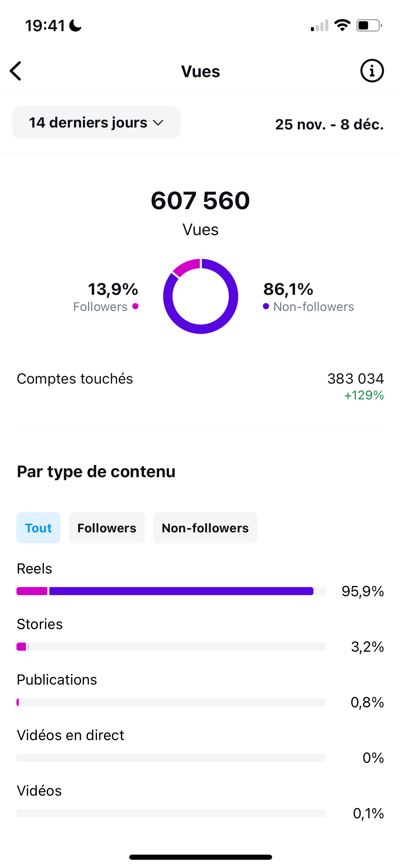Viewport: 401px width, 868px height.
Task: Open the info icon for Vues
Action: (x=372, y=71)
